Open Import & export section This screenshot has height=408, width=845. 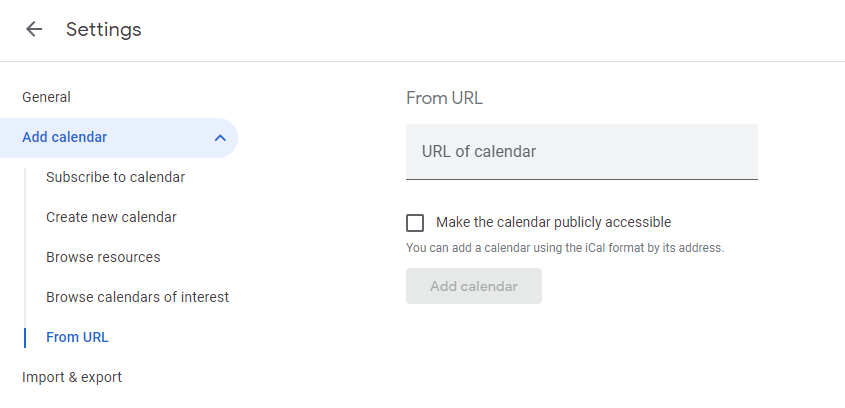[x=72, y=377]
